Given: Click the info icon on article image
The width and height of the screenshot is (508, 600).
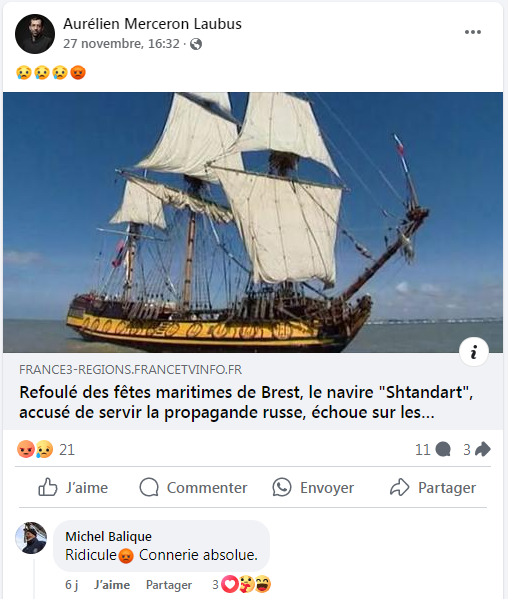Looking at the screenshot, I should tap(474, 352).
